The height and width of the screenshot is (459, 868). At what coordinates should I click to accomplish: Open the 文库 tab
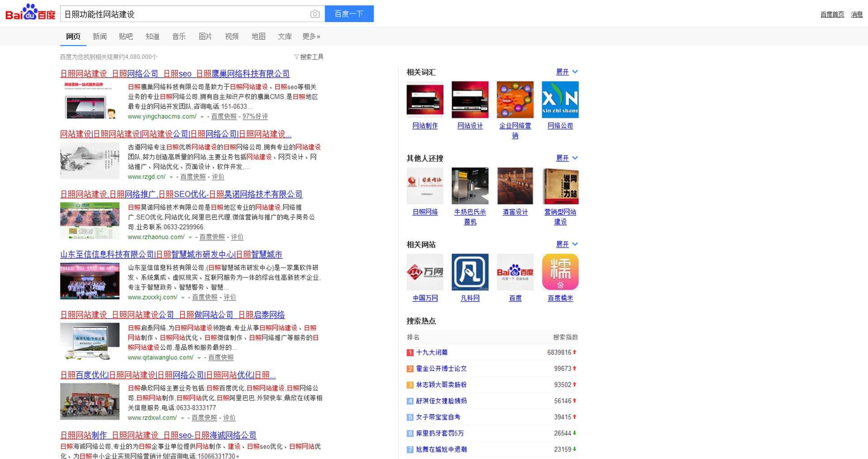[285, 36]
